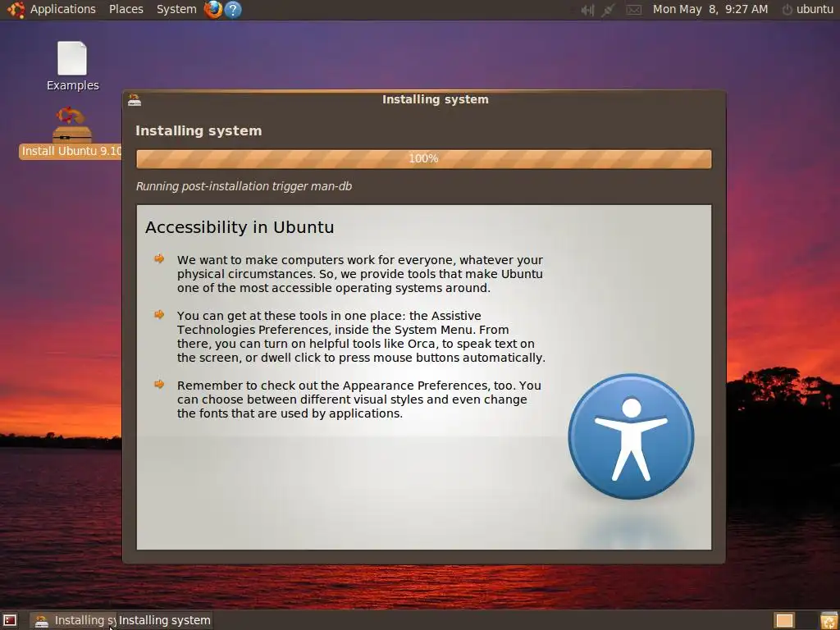Image resolution: width=840 pixels, height=630 pixels.
Task: Open the Places menu
Action: point(126,9)
